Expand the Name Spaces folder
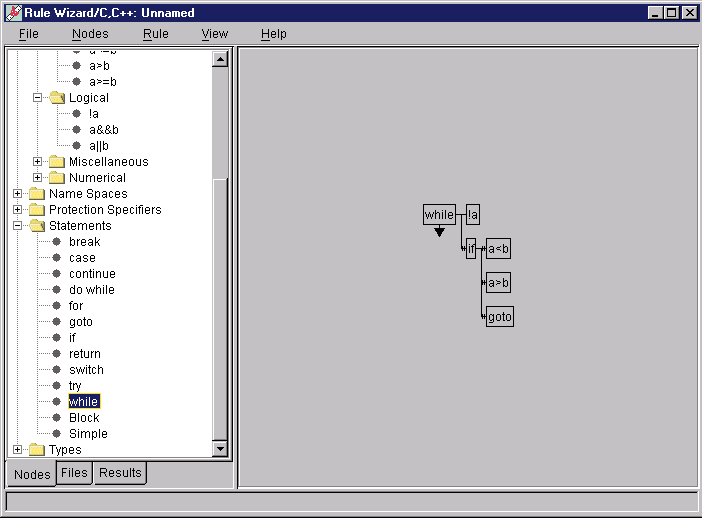Screen dimensions: 702x518 (18, 194)
